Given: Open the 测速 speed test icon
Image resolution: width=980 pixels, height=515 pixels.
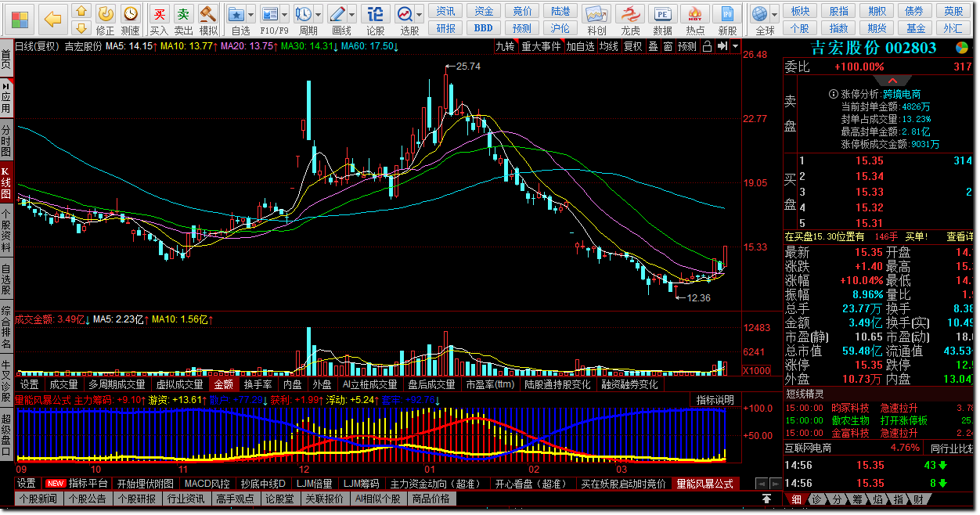Looking at the screenshot, I should (130, 13).
